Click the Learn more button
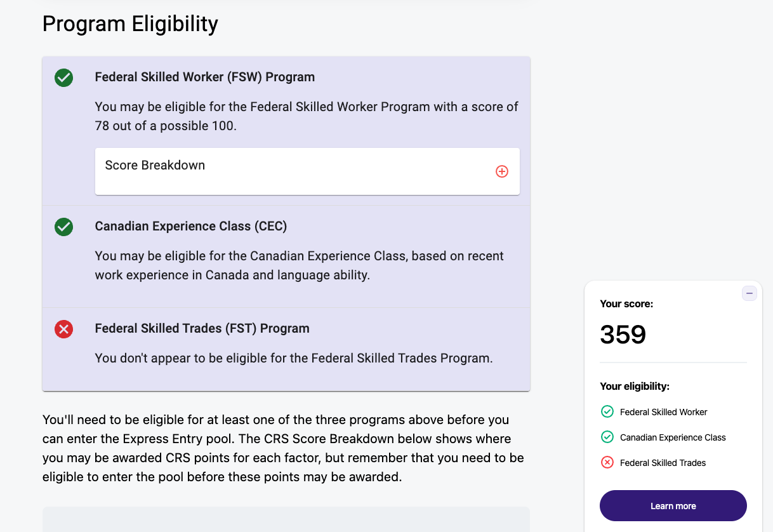 [673, 505]
